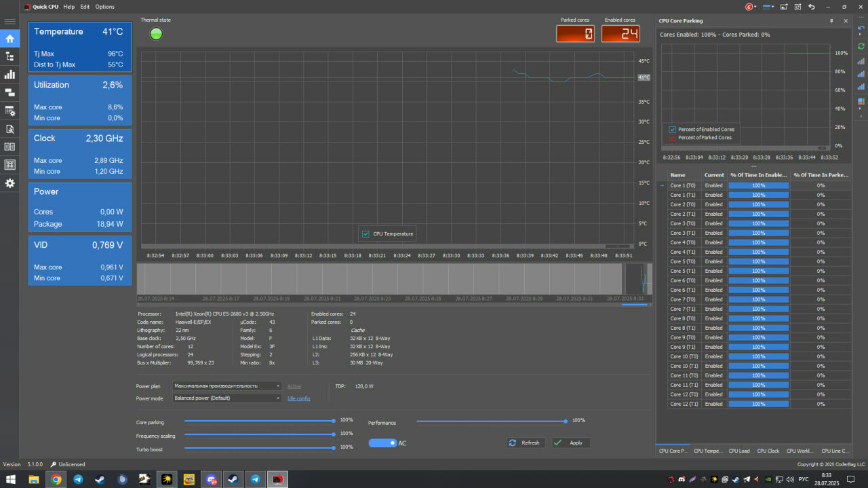Click the take-screenshot icon in title bar
This screenshot has width=868, height=488.
tap(784, 7)
